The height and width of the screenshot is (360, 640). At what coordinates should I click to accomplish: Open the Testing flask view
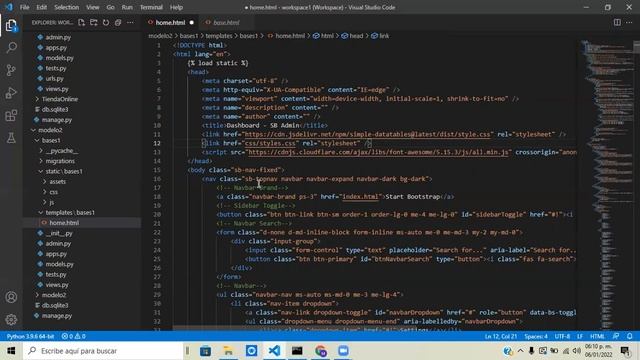(11, 138)
